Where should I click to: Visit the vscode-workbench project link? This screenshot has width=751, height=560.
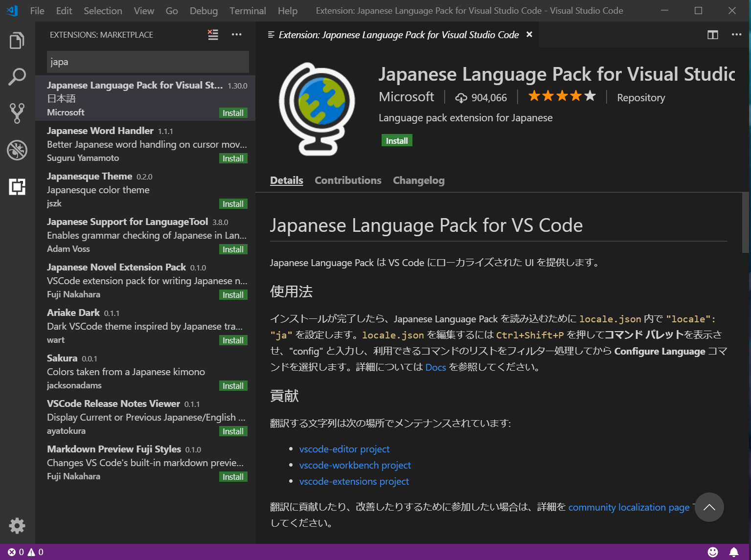[x=355, y=465]
